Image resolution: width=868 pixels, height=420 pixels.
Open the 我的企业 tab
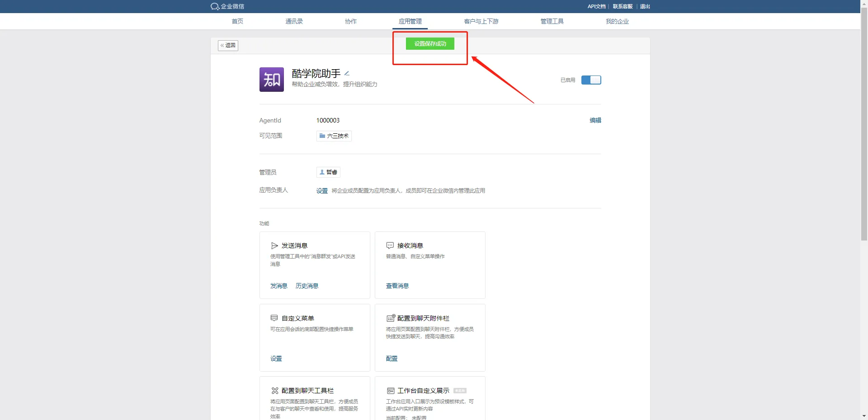(x=617, y=21)
